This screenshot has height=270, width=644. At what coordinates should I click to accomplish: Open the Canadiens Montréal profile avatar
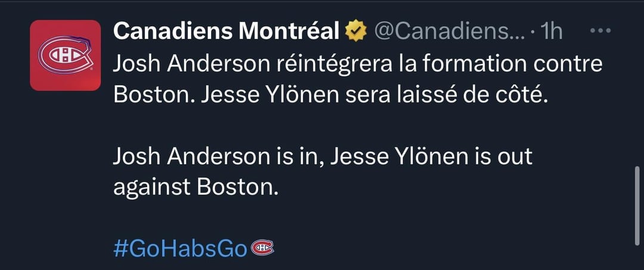click(x=65, y=55)
